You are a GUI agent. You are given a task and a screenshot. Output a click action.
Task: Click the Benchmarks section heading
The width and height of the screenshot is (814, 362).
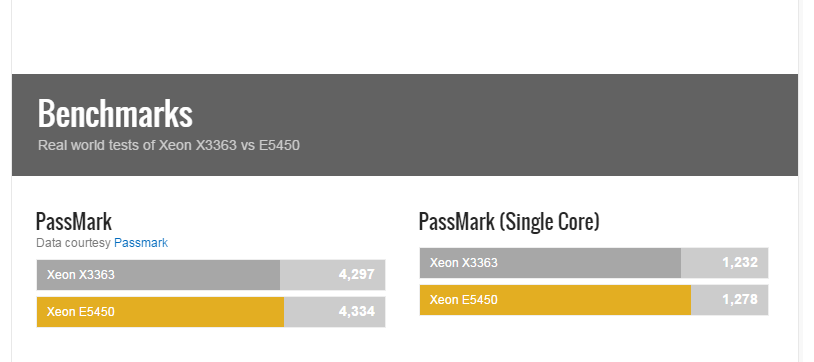[115, 113]
